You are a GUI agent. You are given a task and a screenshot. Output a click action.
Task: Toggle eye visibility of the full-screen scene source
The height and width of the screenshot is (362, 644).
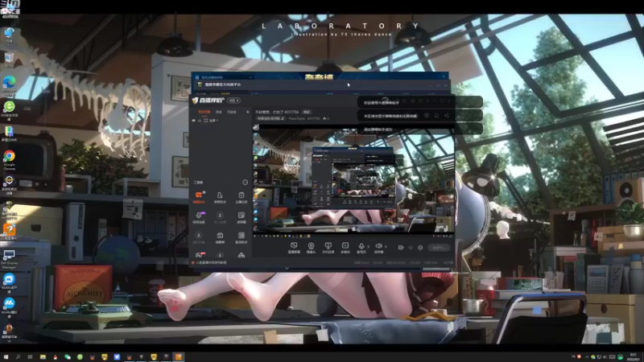tap(193, 120)
